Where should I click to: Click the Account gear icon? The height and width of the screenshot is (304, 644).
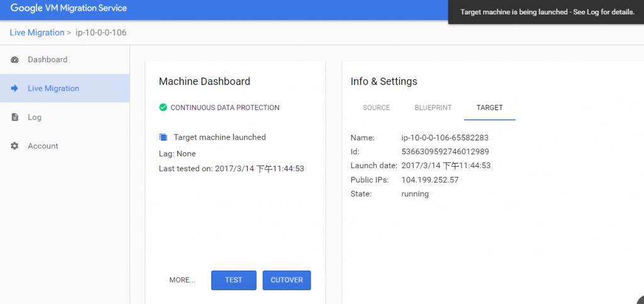pyautogui.click(x=15, y=146)
